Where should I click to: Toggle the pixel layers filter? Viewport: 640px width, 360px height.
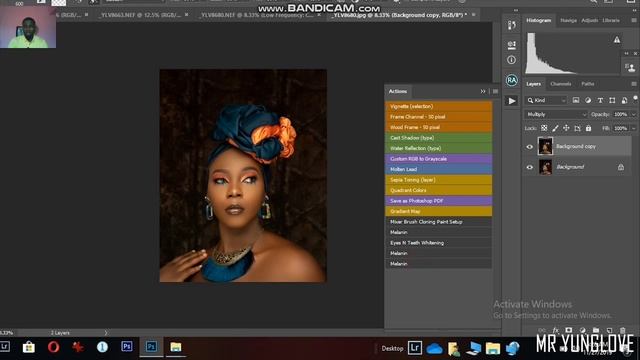click(576, 100)
